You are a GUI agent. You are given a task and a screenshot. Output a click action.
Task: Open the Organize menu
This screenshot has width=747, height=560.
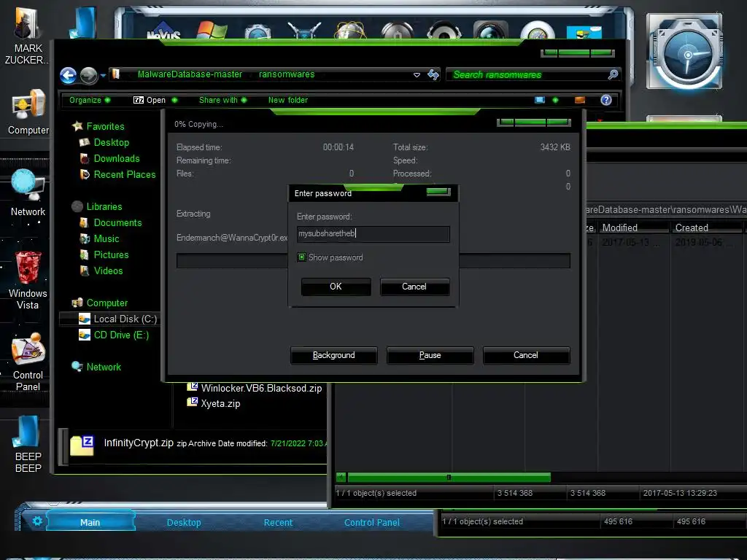pos(90,100)
